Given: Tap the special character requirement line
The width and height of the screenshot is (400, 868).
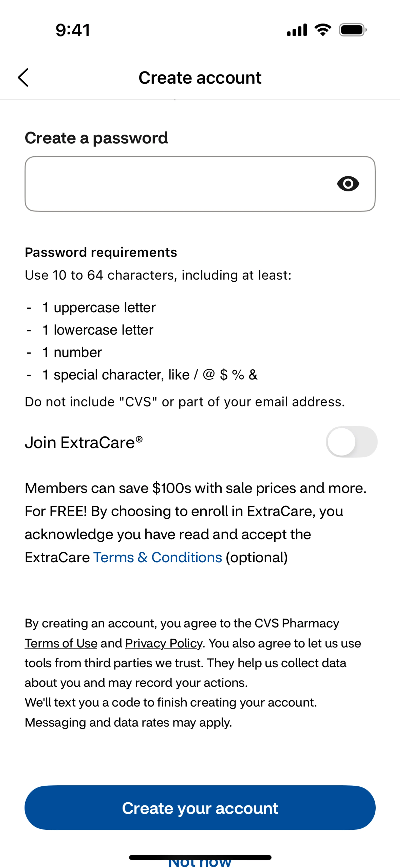Looking at the screenshot, I should pos(150,375).
